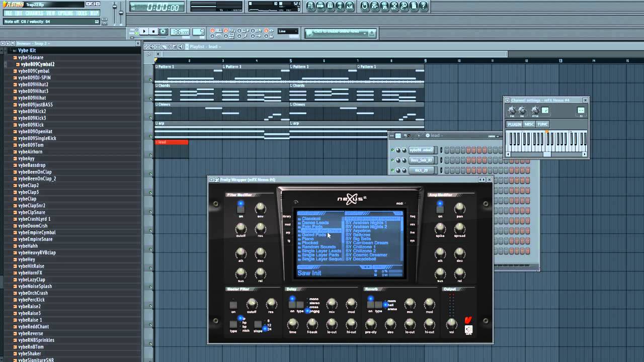Toggle the Filter Modifier on button
The image size is (644, 362).
(x=240, y=209)
